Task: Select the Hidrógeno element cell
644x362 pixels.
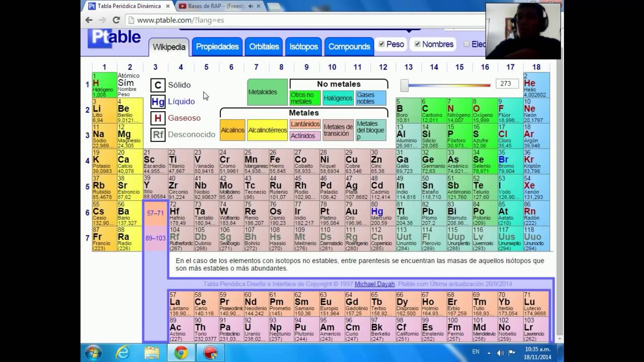Action: coord(105,85)
